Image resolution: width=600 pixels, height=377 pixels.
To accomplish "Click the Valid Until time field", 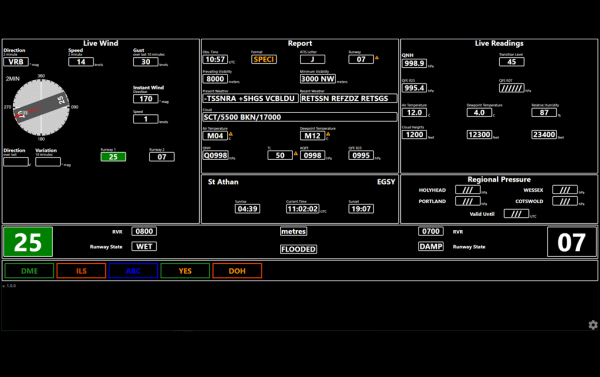I will 516,214.
